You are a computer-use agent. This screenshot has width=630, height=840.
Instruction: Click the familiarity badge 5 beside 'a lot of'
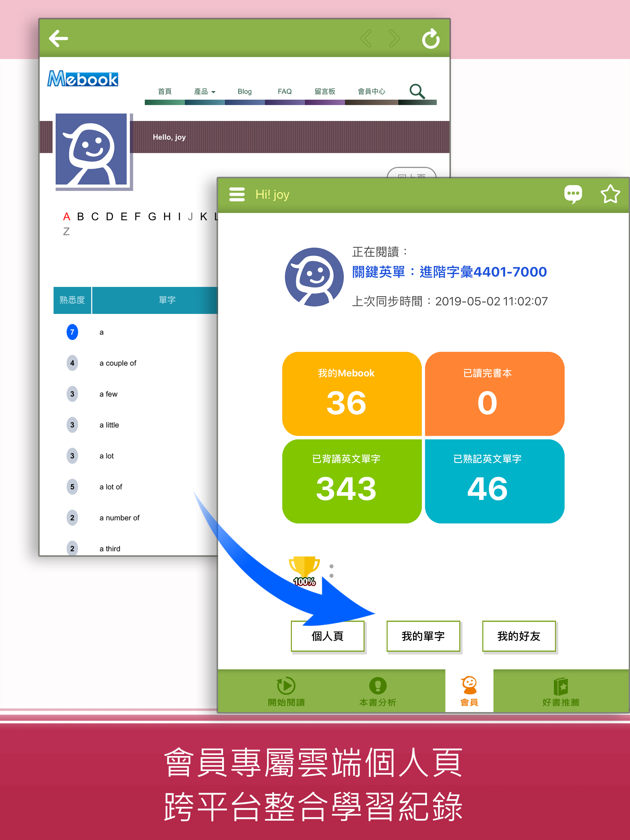tap(72, 487)
